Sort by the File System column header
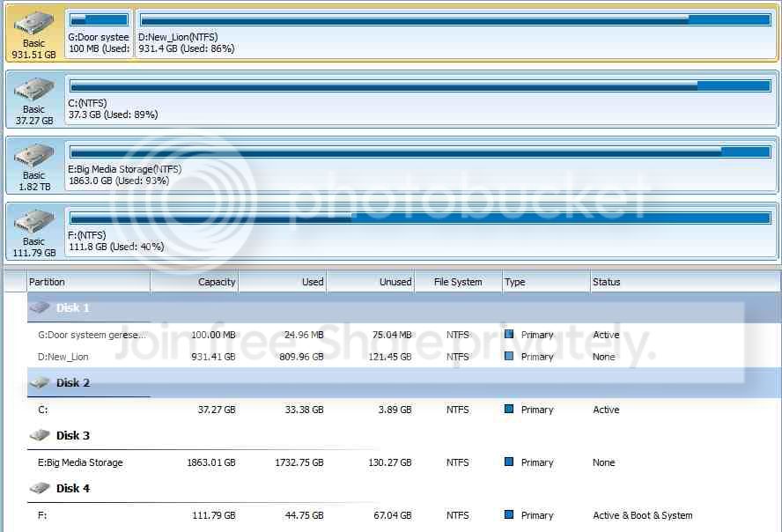The width and height of the screenshot is (782, 532). [x=458, y=282]
